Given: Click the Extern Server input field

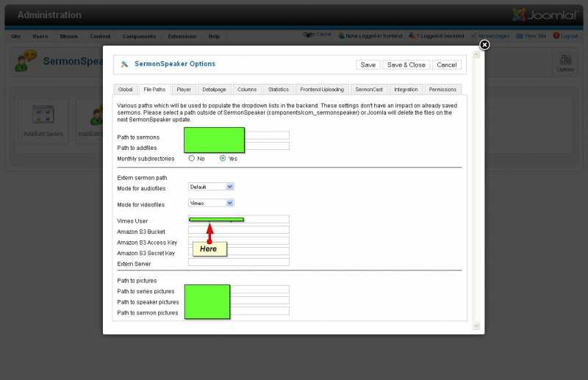Looking at the screenshot, I should 238,262.
